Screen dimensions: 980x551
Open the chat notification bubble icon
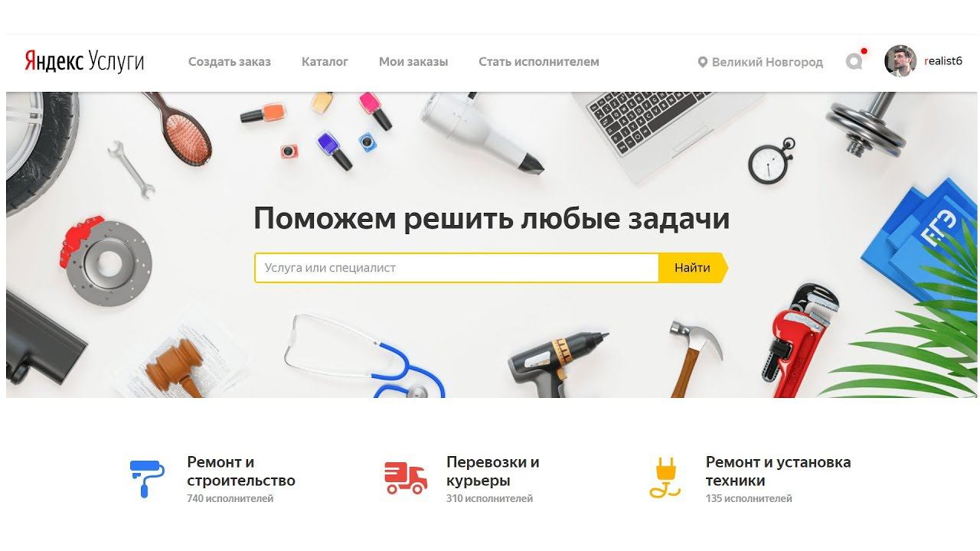coord(855,60)
